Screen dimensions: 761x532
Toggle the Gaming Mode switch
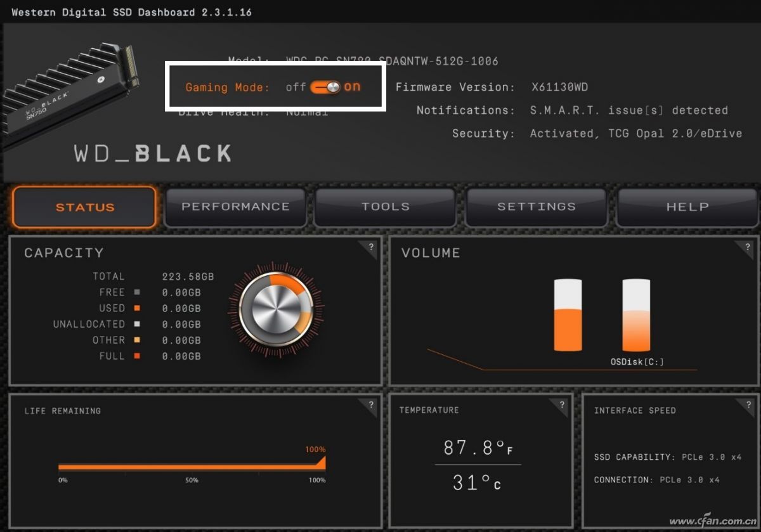(x=326, y=87)
